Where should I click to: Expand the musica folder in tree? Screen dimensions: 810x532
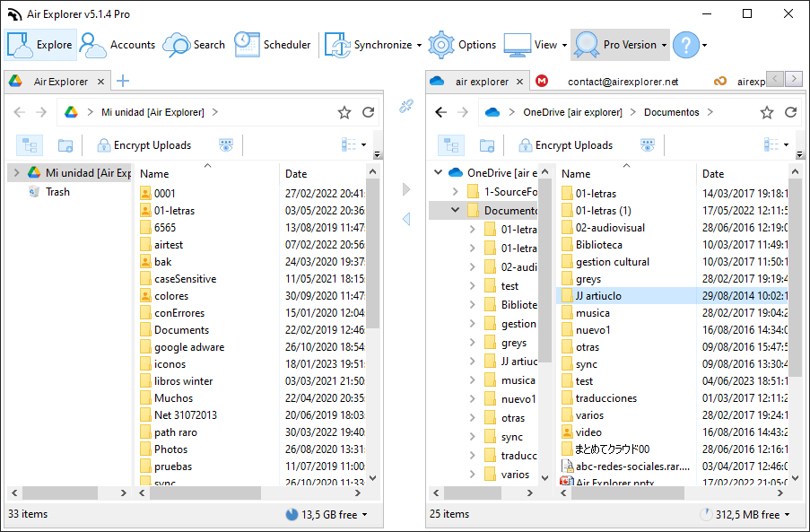[x=472, y=380]
